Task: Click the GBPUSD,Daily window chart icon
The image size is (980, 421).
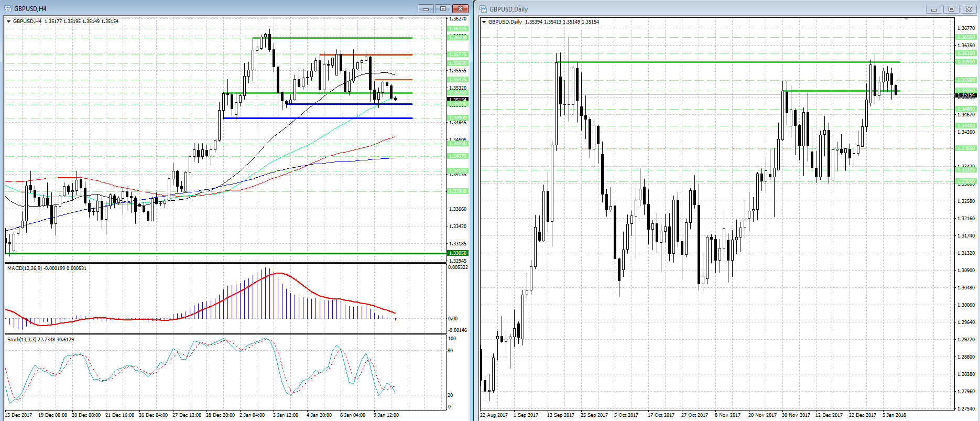Action: (483, 9)
